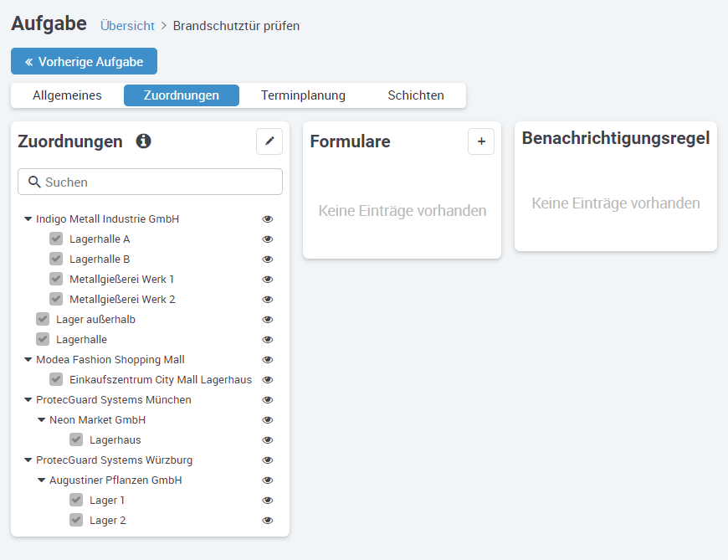Click the info icon beside Zuordnungen heading
728x560 pixels.
tap(143, 141)
